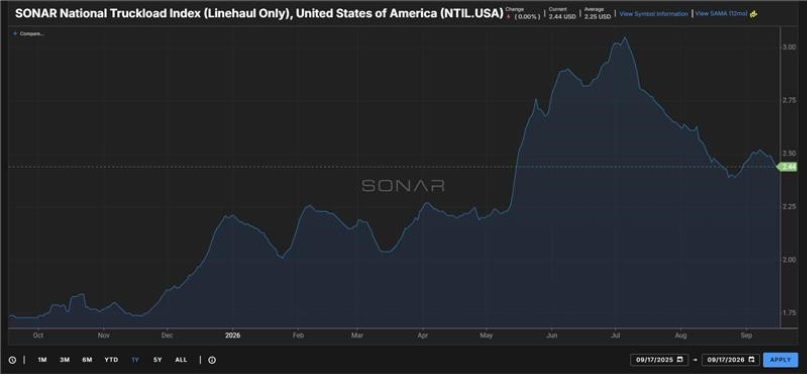807x375 pixels.
Task: Select the 1M time range
Action: click(42, 360)
